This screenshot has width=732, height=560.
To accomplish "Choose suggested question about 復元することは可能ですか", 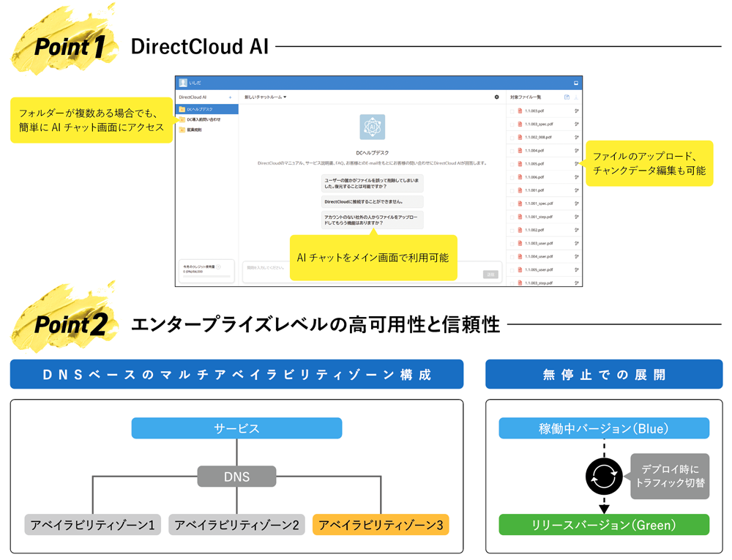I will pyautogui.click(x=372, y=184).
